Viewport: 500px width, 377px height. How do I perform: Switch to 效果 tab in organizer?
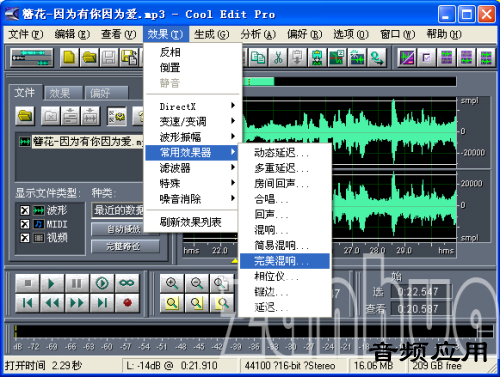(x=63, y=93)
